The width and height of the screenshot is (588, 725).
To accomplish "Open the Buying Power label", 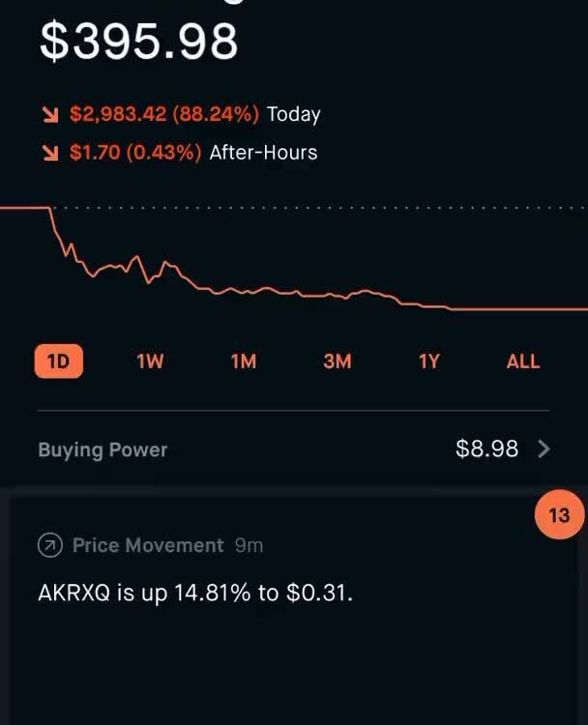I will (103, 449).
